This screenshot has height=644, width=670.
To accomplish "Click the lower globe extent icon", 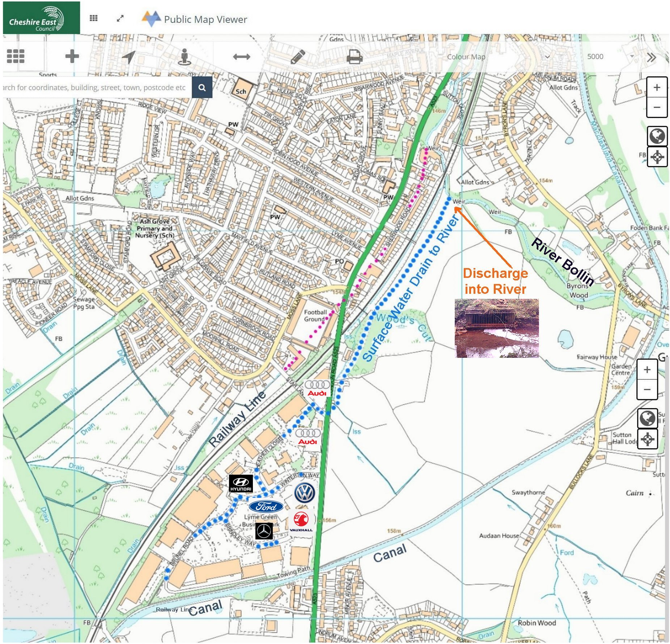I will click(x=648, y=419).
